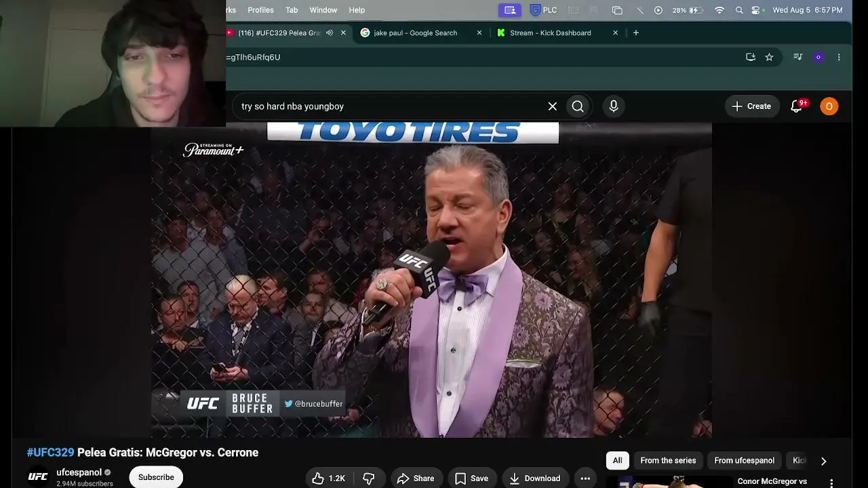
Task: Click the Now Playing menu bar icon
Action: [x=658, y=10]
